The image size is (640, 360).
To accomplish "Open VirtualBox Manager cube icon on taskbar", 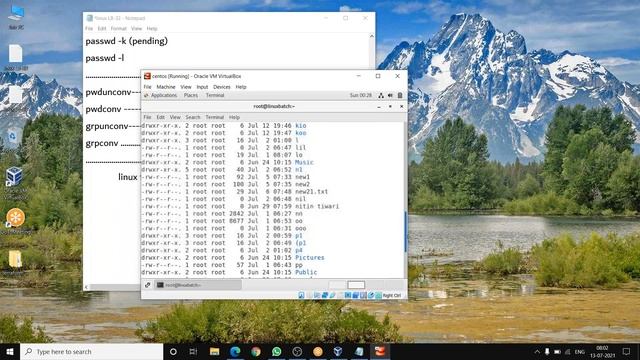I will pos(338,351).
